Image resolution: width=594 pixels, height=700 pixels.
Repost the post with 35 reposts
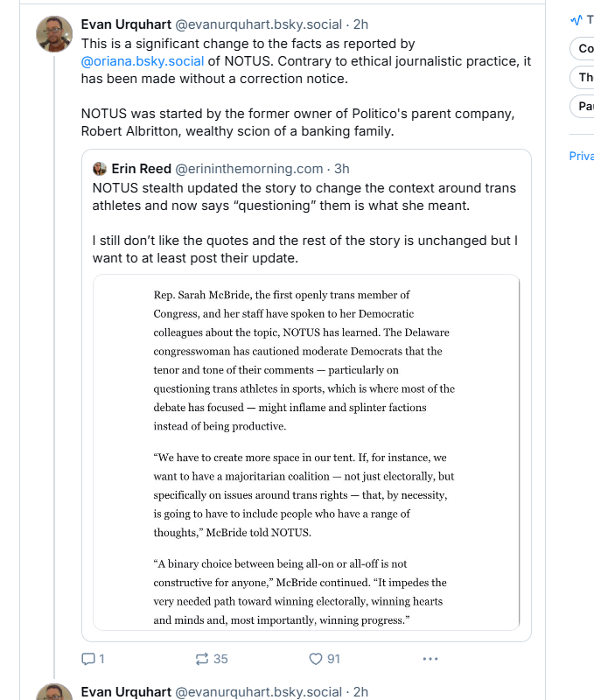201,659
